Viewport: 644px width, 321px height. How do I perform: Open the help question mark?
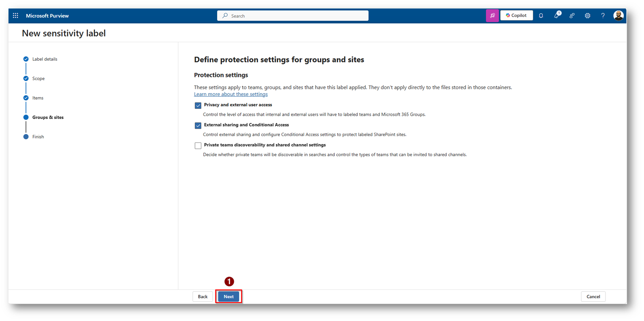click(x=603, y=16)
